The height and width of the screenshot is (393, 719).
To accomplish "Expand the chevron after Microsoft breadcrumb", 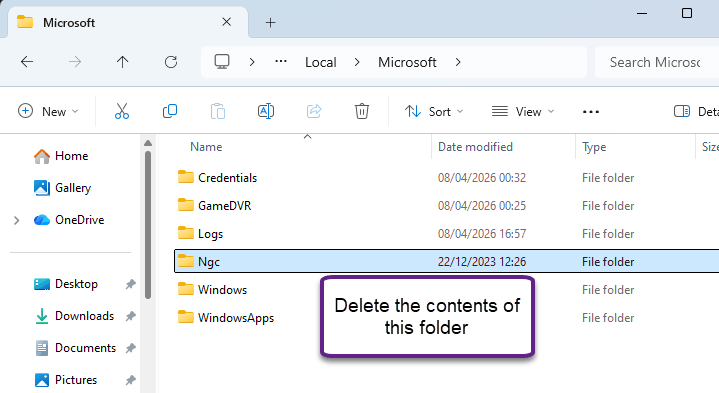I will pyautogui.click(x=458, y=62).
